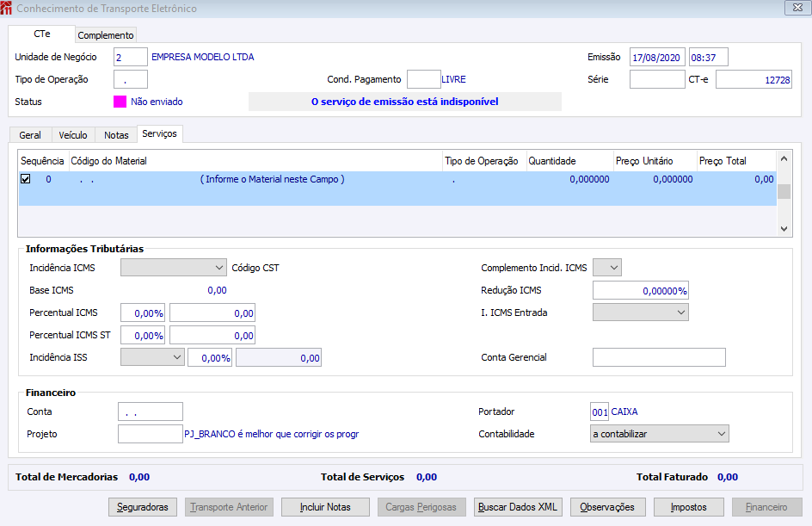The width and height of the screenshot is (812, 526).
Task: Click the Seguradoras button
Action: pyautogui.click(x=144, y=507)
